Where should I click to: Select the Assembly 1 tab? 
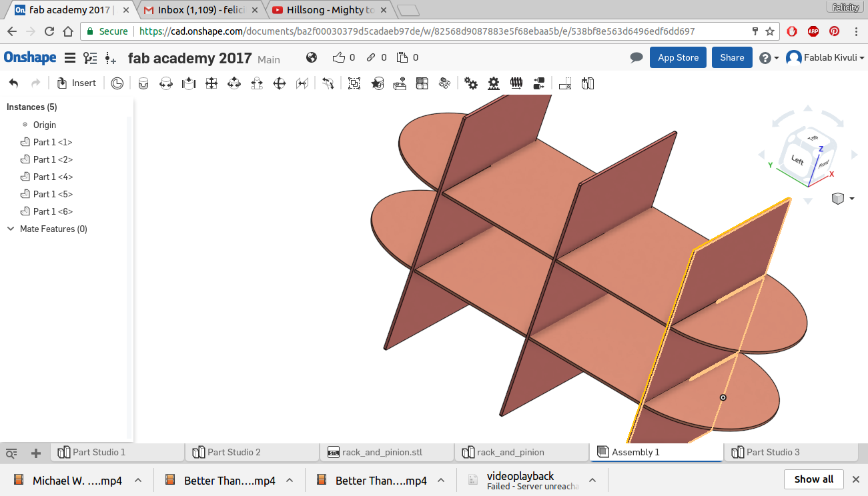657,452
